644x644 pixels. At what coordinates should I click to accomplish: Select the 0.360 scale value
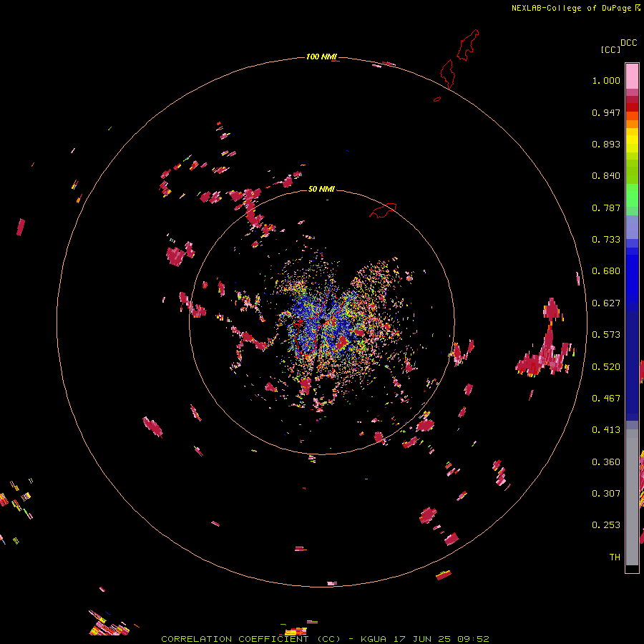[606, 462]
